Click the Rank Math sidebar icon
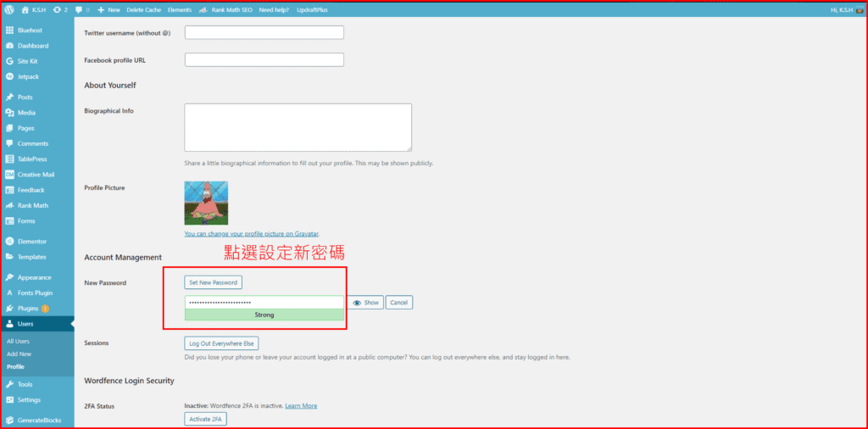The image size is (868, 429). [9, 205]
